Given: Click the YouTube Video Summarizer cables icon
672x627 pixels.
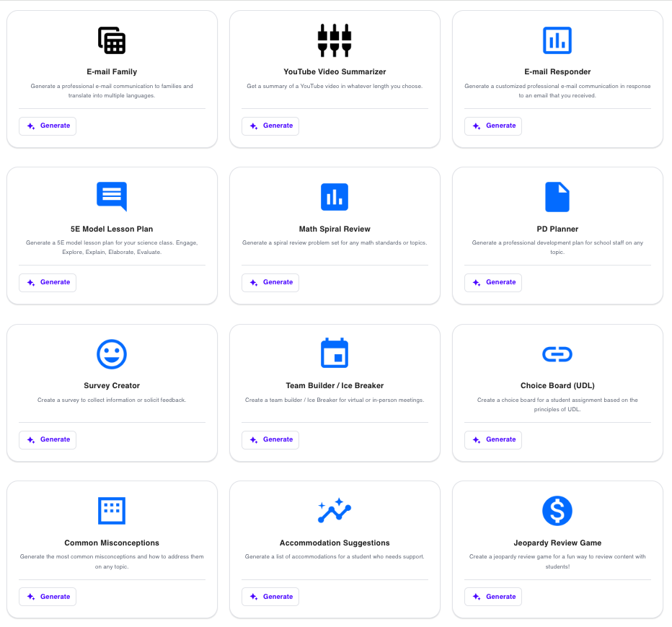Looking at the screenshot, I should (335, 40).
